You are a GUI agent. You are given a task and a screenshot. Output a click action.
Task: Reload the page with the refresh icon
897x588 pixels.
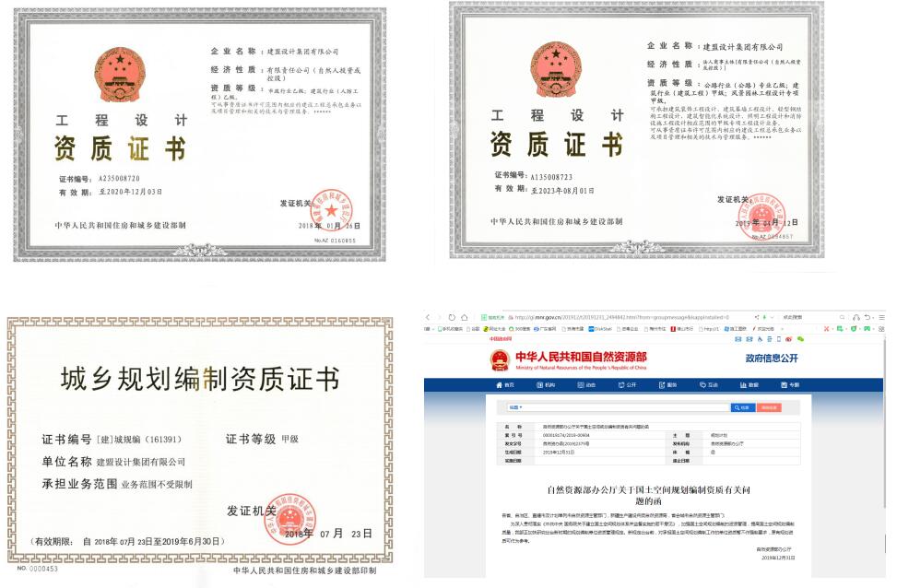click(x=454, y=317)
